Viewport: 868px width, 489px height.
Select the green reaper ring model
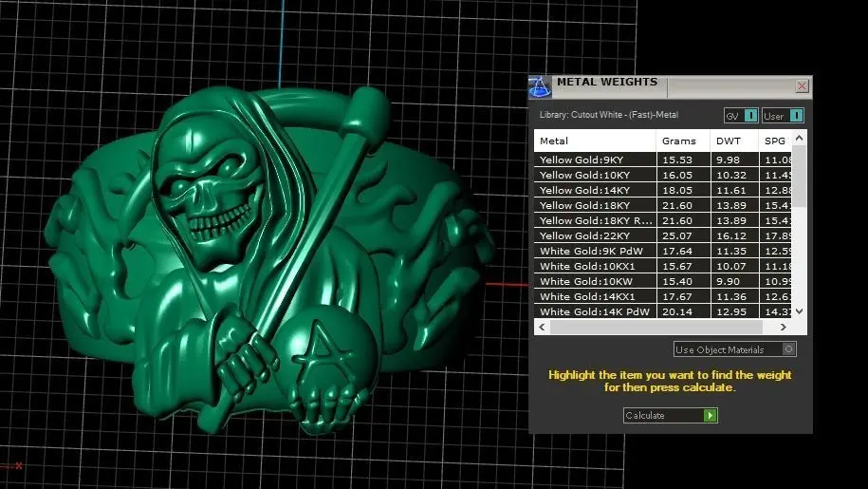click(268, 260)
